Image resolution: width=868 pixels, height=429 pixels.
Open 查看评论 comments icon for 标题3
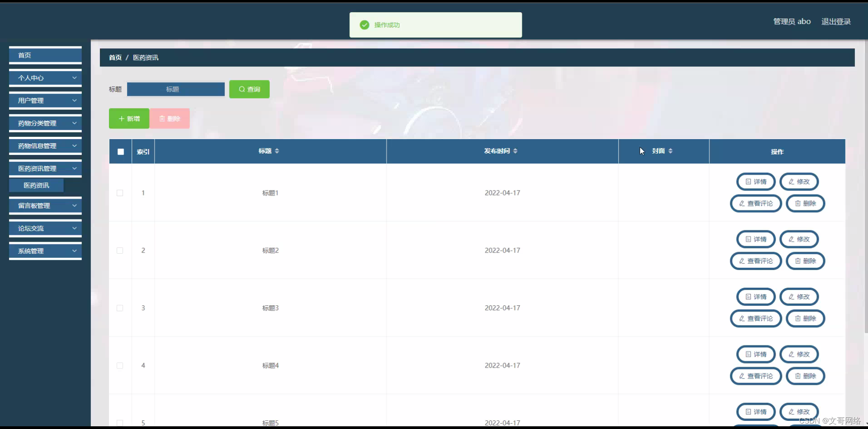(x=741, y=318)
